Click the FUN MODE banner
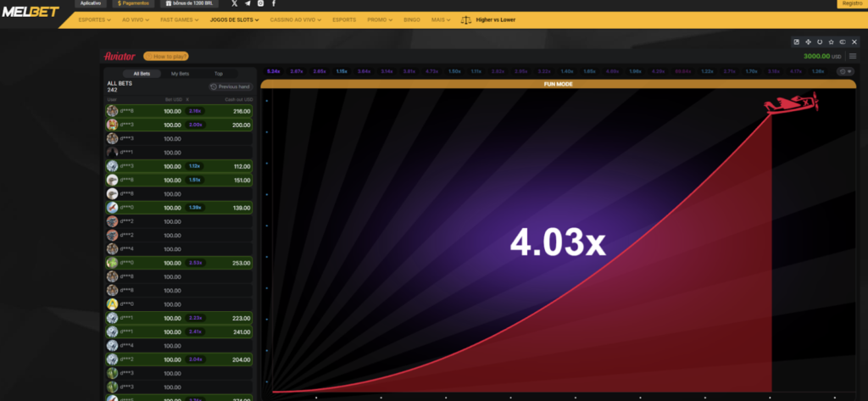This screenshot has width=868, height=401. pyautogui.click(x=558, y=84)
